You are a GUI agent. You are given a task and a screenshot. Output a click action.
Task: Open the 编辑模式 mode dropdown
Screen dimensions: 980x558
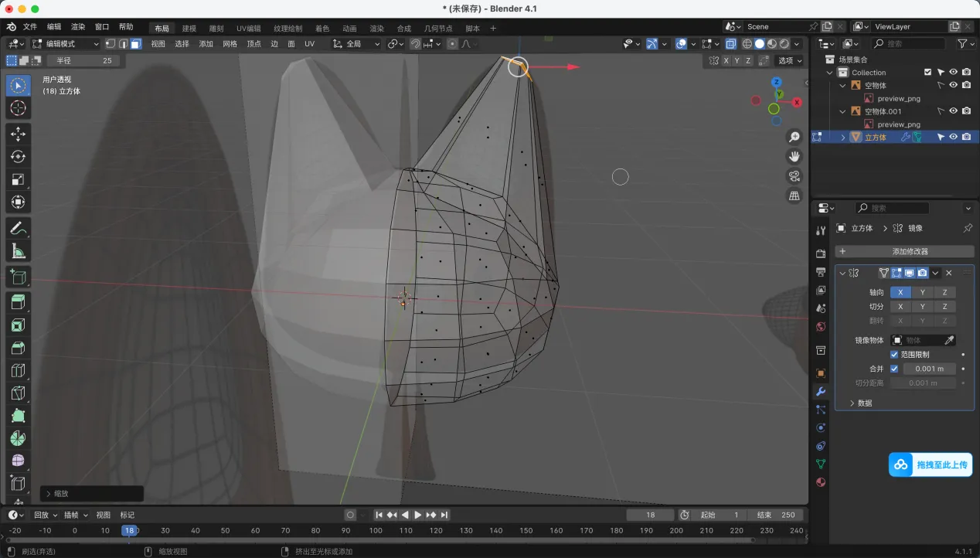click(66, 44)
